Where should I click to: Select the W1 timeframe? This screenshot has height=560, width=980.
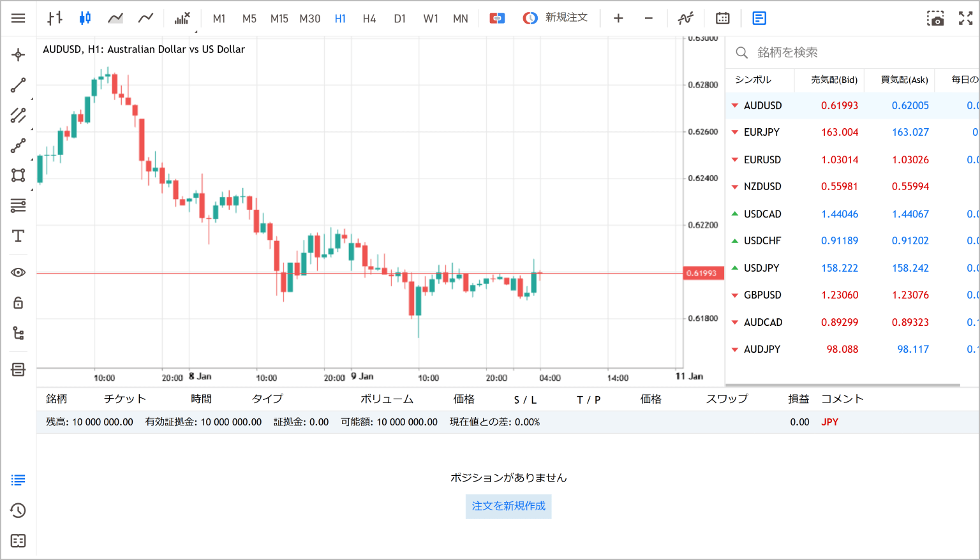point(431,18)
